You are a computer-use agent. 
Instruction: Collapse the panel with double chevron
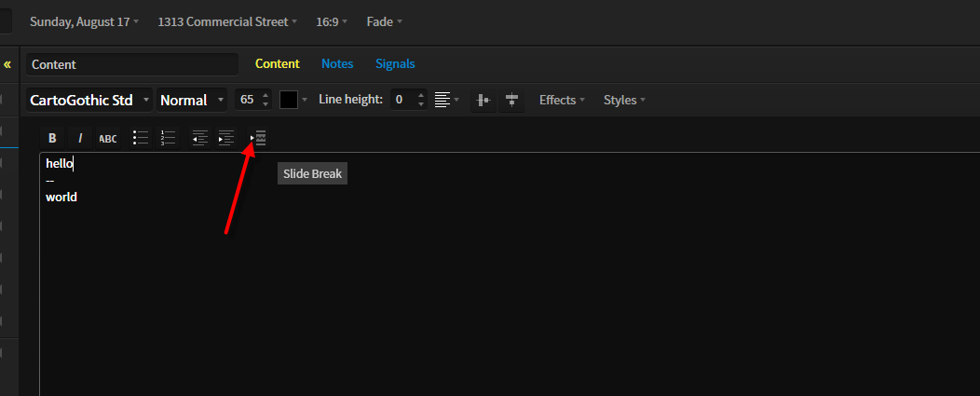(x=7, y=64)
